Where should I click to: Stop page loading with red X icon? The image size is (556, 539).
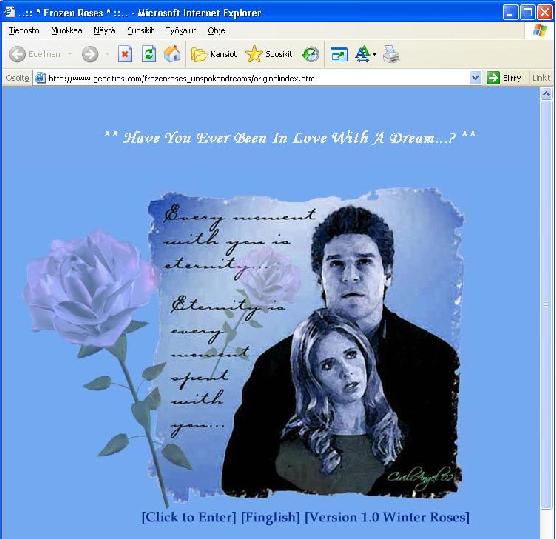click(x=125, y=54)
